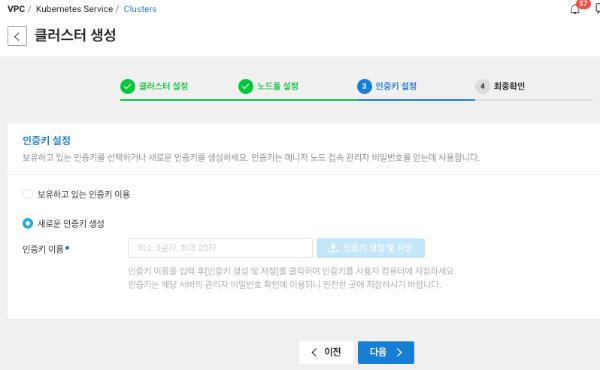Focus the 인증키 이름 input field
The height and width of the screenshot is (370, 600).
click(x=220, y=248)
